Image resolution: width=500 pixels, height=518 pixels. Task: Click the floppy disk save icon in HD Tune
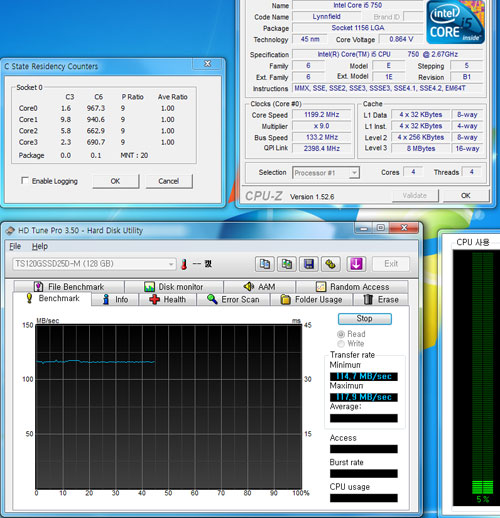[x=309, y=264]
